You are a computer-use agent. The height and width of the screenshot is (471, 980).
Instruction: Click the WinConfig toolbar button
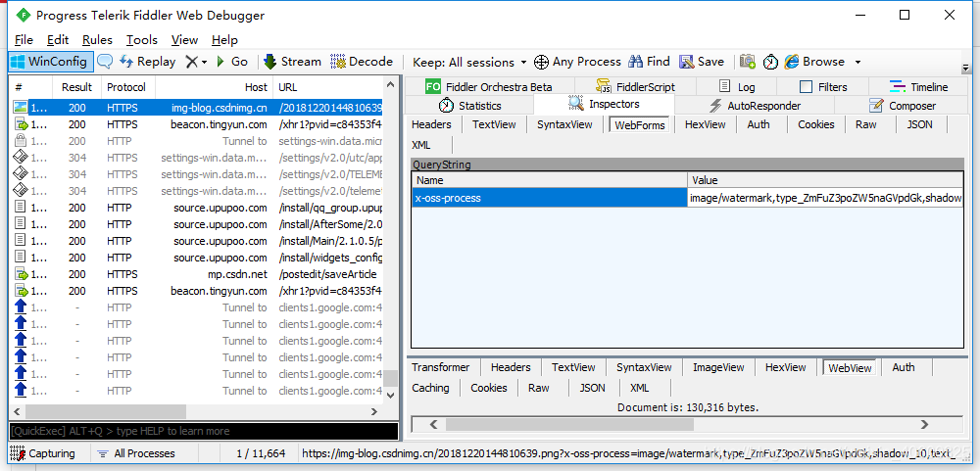[x=51, y=62]
